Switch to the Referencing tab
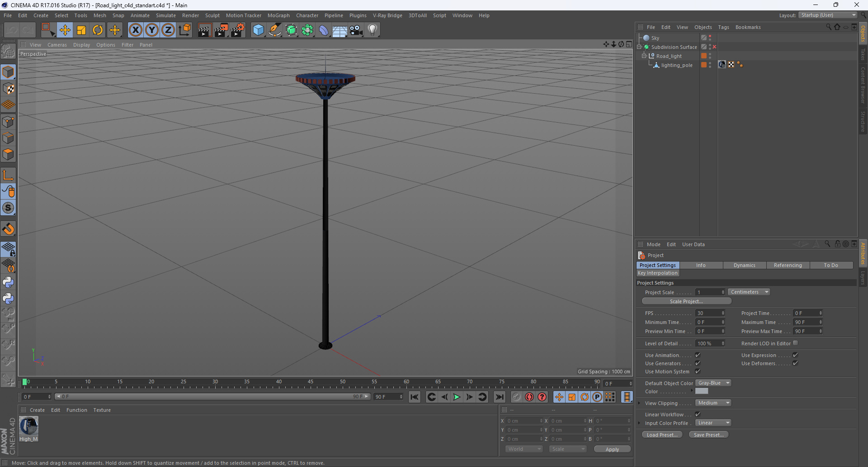The height and width of the screenshot is (467, 868). point(788,265)
